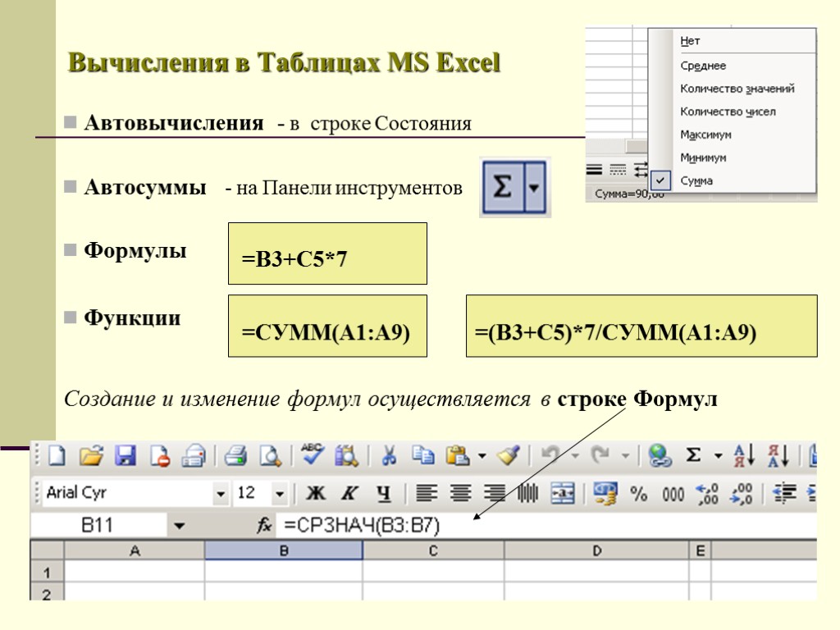Undo the last action
The width and height of the screenshot is (840, 630).
pos(550,456)
